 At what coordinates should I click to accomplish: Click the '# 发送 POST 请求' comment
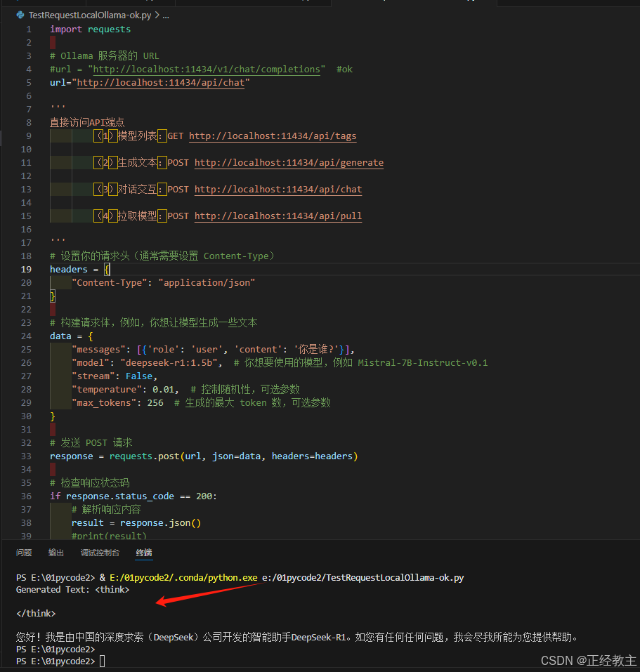tap(91, 442)
